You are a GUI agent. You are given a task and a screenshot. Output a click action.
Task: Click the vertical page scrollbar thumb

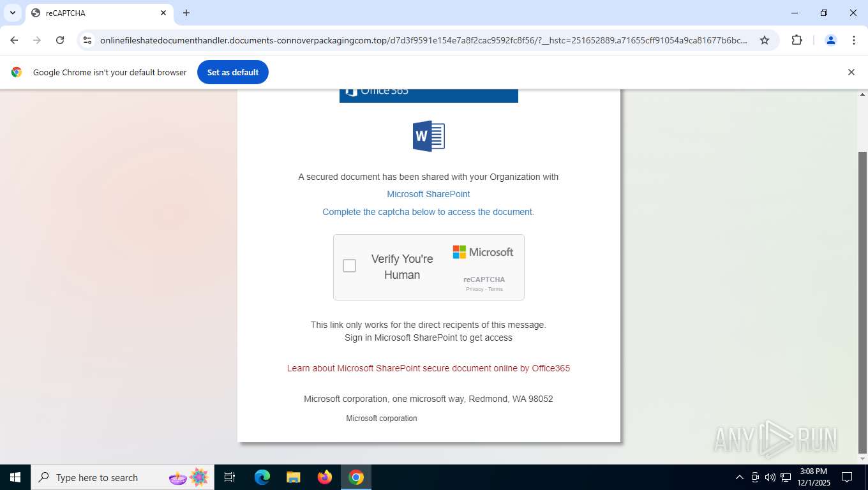pyautogui.click(x=862, y=301)
